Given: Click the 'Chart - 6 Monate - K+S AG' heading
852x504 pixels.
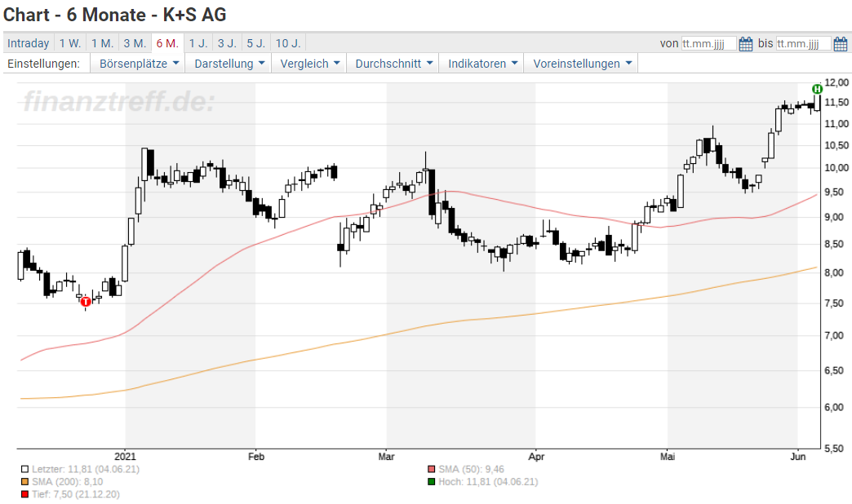Looking at the screenshot, I should pos(114,15).
